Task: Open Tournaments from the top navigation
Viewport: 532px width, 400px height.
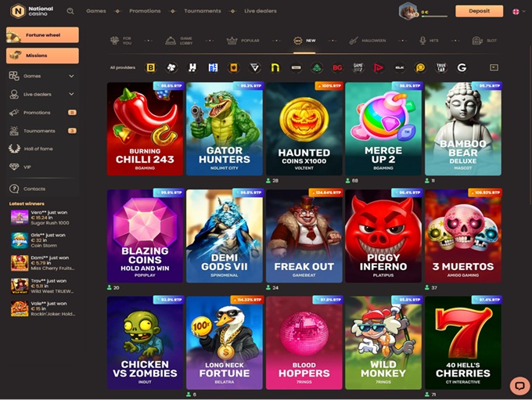Action: click(202, 11)
